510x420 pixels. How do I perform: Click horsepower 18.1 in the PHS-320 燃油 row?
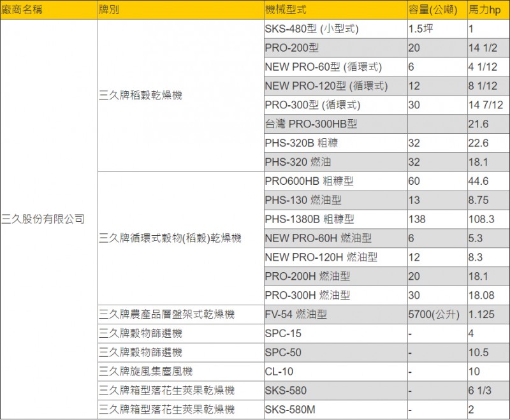click(x=488, y=163)
